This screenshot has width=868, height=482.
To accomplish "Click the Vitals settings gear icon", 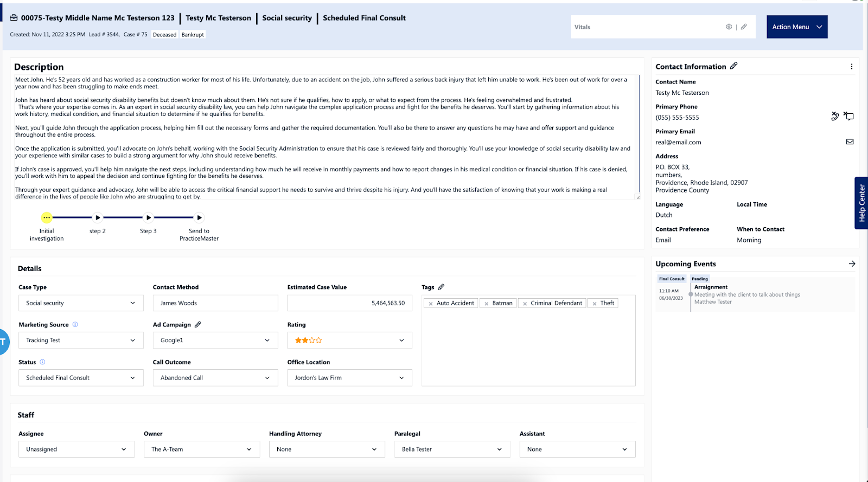I will point(729,27).
